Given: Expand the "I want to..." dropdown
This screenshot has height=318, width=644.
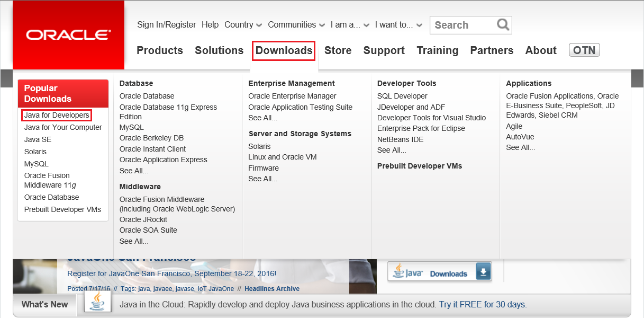Looking at the screenshot, I should [x=398, y=24].
